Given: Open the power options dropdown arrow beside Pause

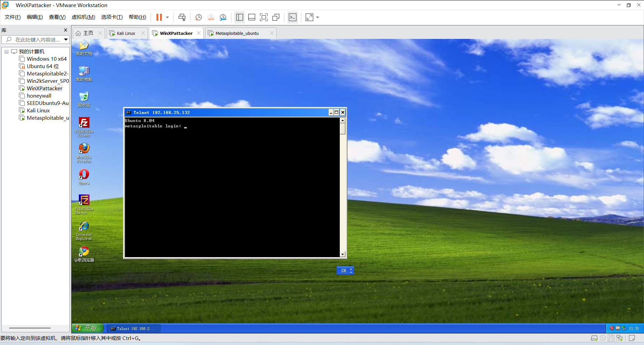Looking at the screenshot, I should [167, 17].
